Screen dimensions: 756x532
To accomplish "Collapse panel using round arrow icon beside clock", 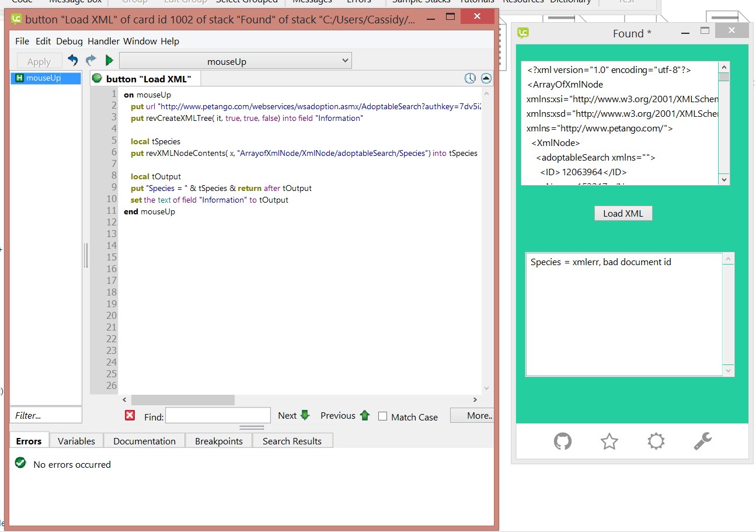I will pos(486,78).
